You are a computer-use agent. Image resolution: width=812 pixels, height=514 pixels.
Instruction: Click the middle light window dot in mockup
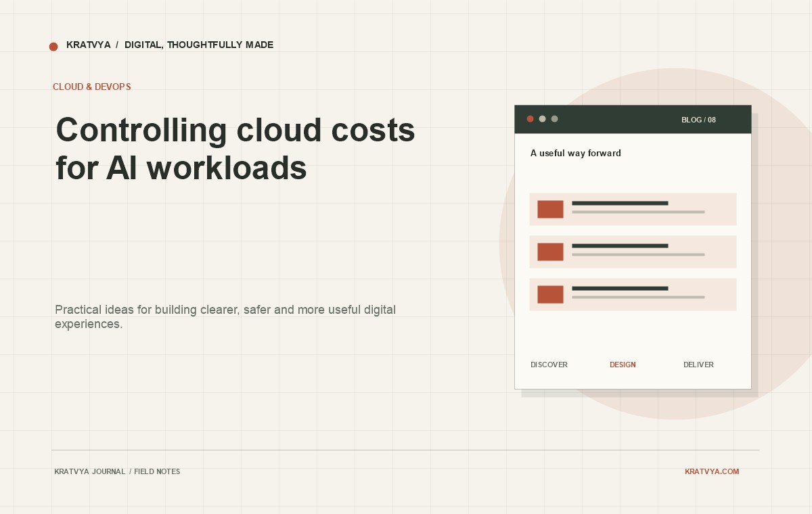[542, 119]
